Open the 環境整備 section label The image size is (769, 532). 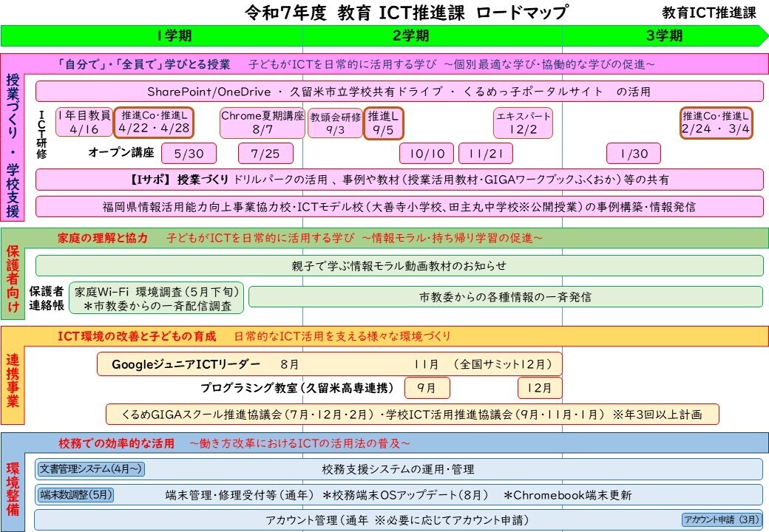[13, 488]
